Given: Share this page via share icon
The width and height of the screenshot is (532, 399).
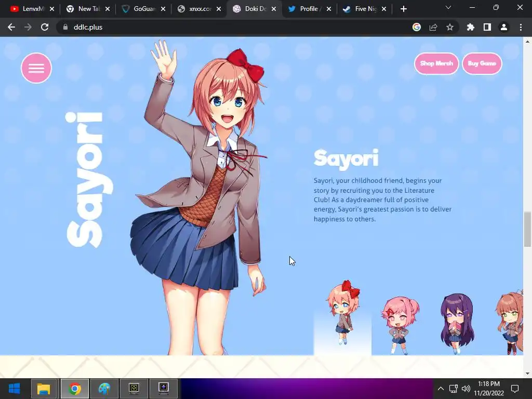Looking at the screenshot, I should click(433, 27).
